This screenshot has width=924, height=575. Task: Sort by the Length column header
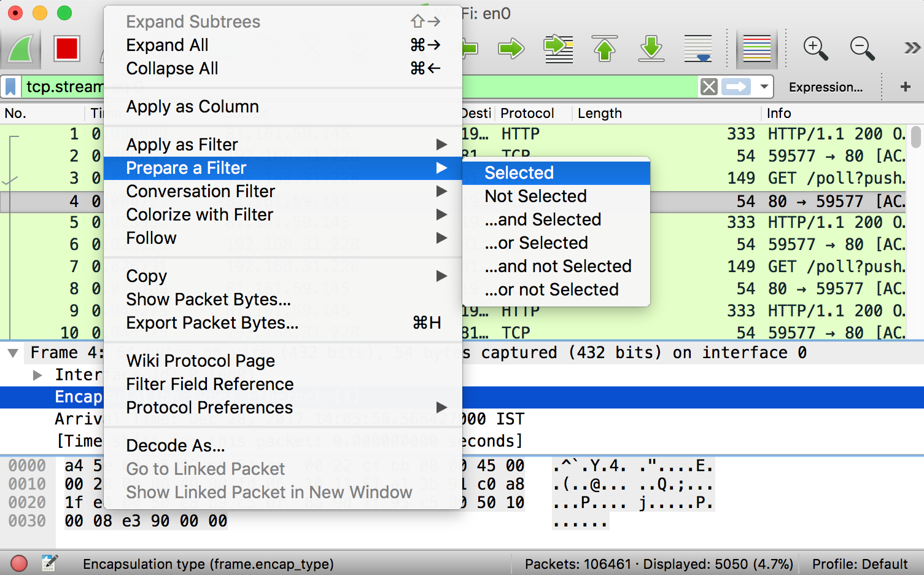[666, 114]
